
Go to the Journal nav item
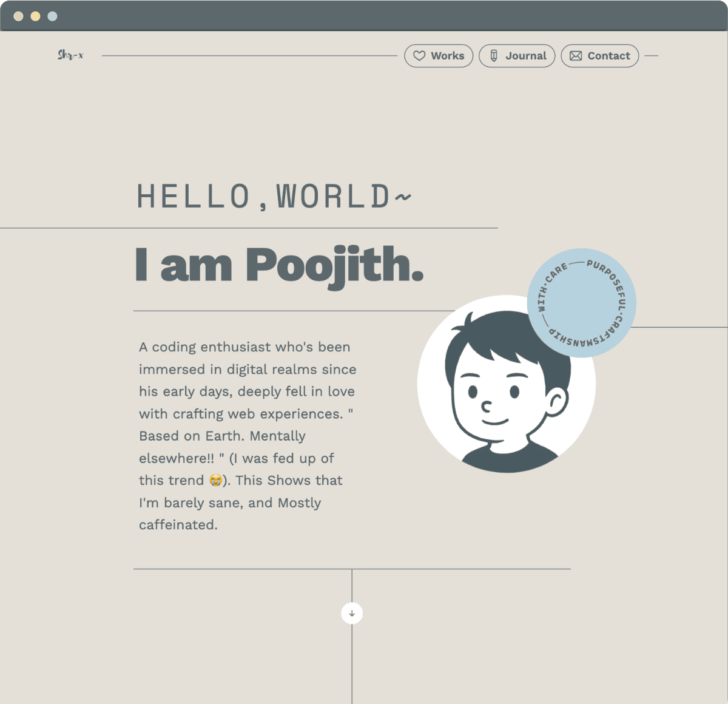tap(517, 56)
